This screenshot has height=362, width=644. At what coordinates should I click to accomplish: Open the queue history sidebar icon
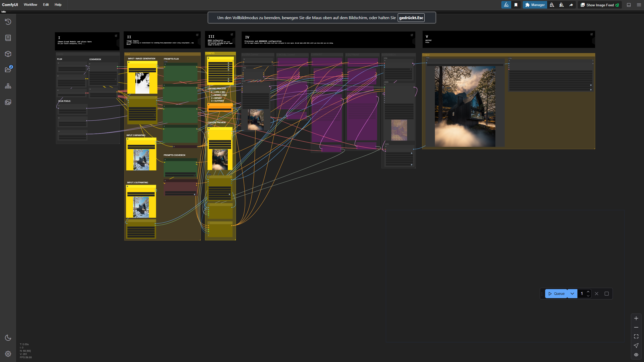pos(8,22)
